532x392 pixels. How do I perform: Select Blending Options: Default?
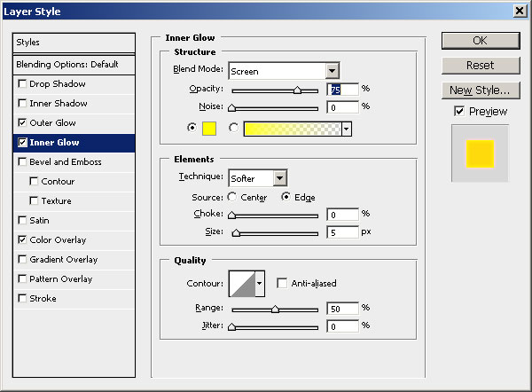74,65
